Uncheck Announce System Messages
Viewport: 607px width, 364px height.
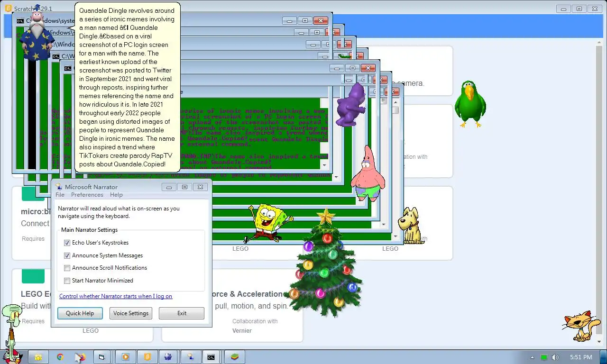[x=67, y=255]
